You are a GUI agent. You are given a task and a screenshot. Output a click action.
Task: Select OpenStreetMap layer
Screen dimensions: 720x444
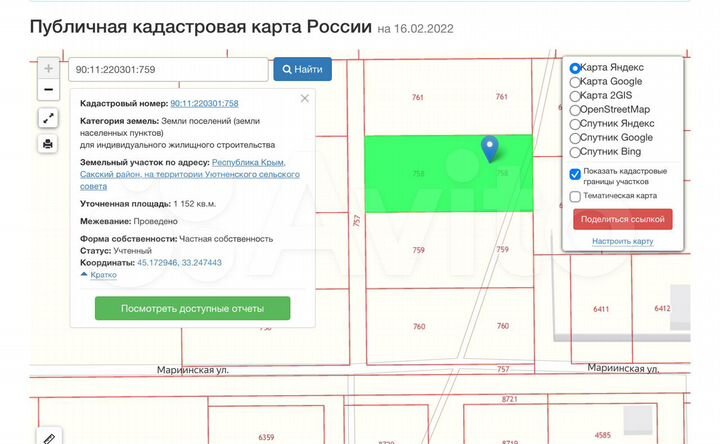click(x=575, y=110)
